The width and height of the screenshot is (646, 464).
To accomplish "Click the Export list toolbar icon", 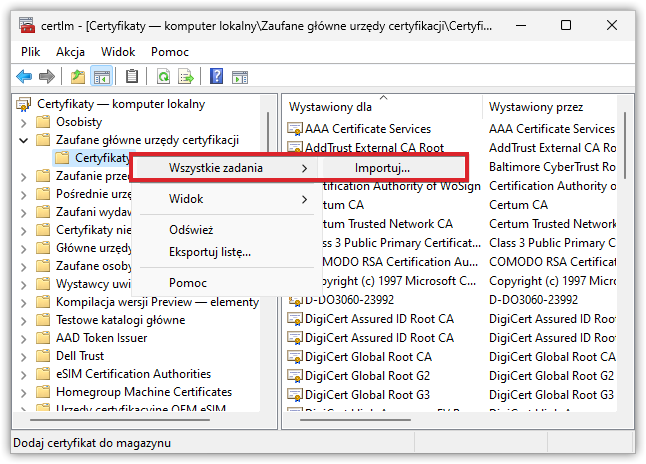I will click(x=186, y=77).
